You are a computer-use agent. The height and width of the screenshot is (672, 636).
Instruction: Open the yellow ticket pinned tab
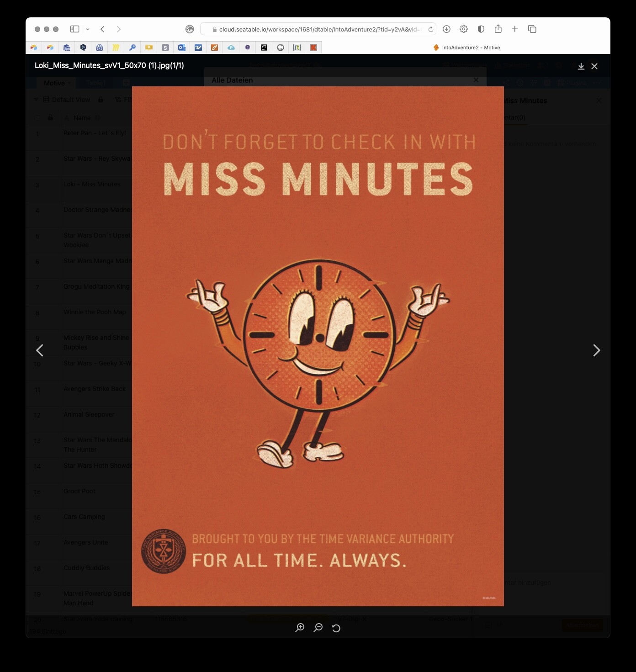[x=149, y=48]
